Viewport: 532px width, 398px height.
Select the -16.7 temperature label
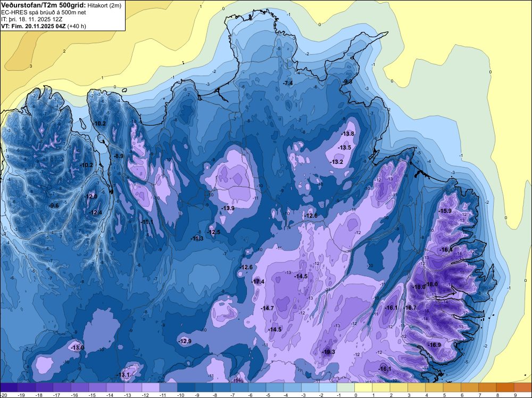pos(410,308)
